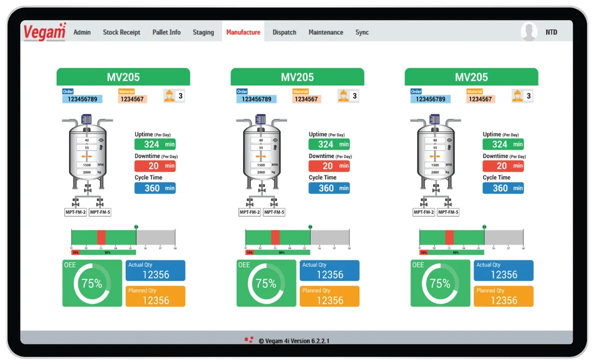Click the Uptime 324 min value in middle card
594x364 pixels.
pos(329,144)
